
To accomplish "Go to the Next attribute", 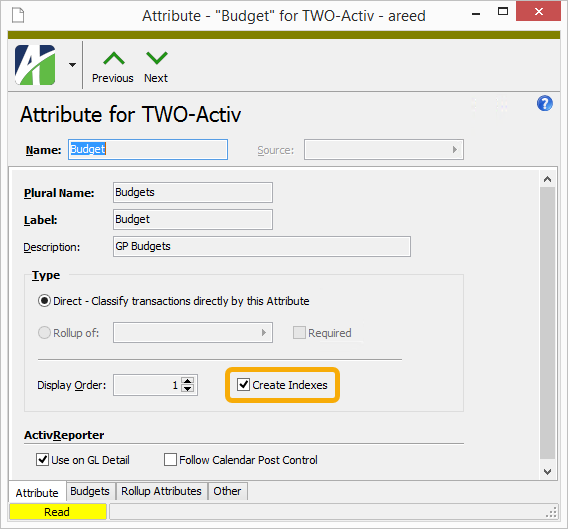I will (156, 67).
